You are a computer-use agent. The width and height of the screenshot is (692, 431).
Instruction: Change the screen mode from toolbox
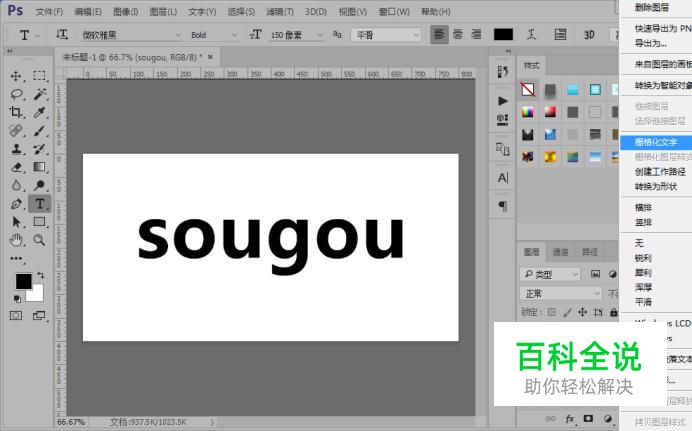[39, 315]
